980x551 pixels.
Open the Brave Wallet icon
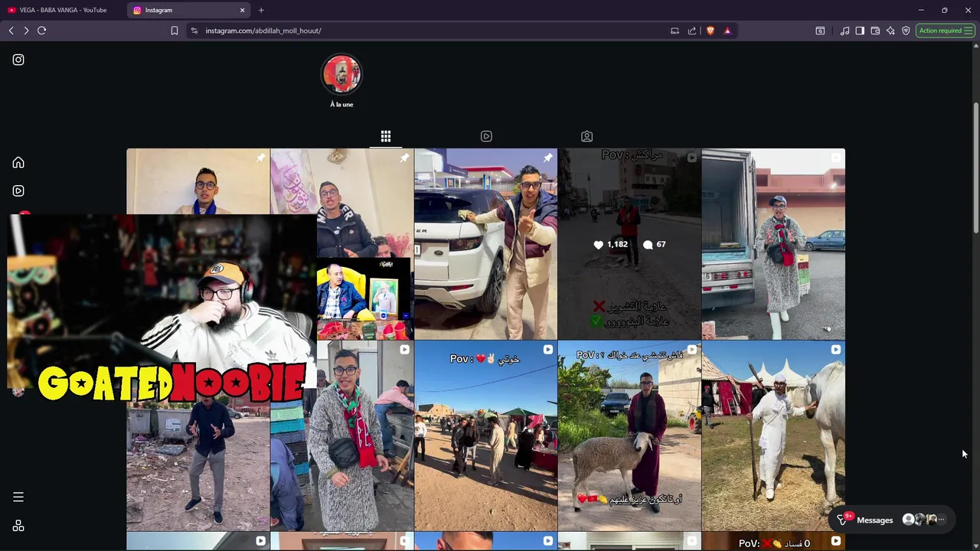875,31
